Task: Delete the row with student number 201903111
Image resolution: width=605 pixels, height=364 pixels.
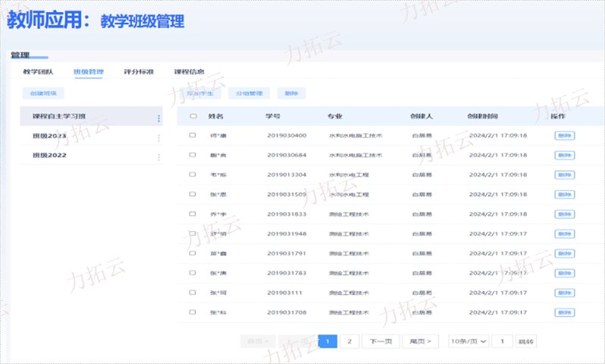Action: click(565, 293)
